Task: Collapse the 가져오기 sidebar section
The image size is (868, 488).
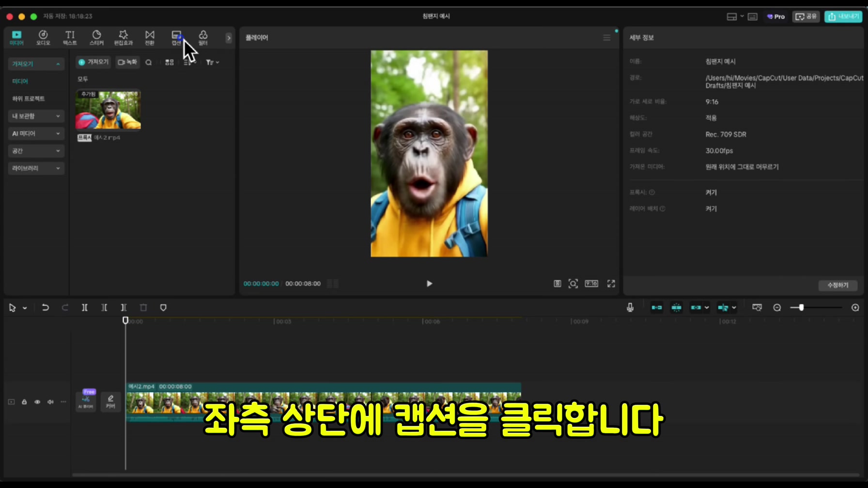Action: pyautogui.click(x=36, y=64)
